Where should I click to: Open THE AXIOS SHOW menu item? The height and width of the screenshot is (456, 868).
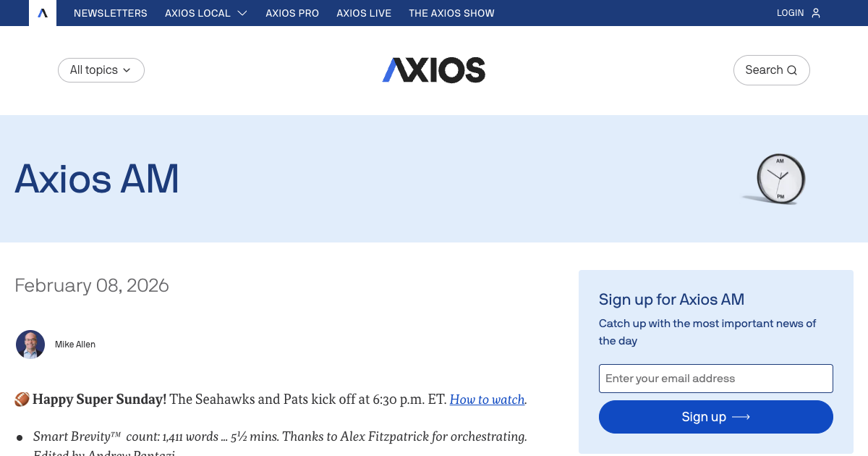point(451,12)
